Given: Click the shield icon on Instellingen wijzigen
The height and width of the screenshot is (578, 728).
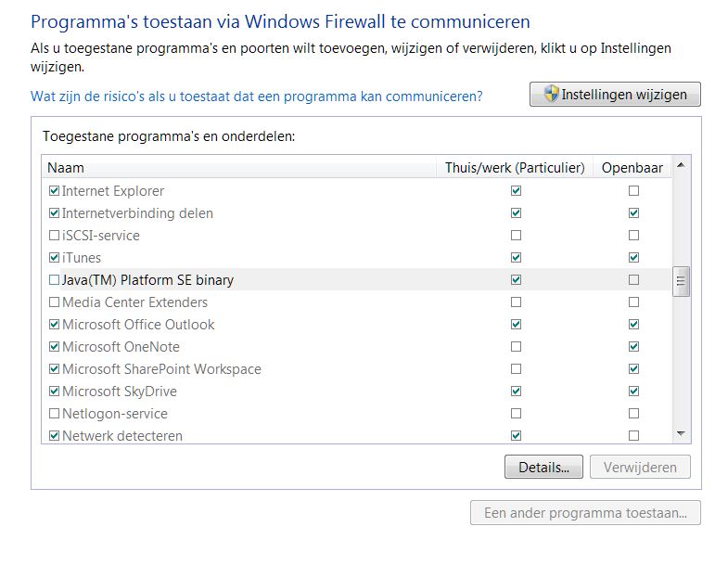Looking at the screenshot, I should [551, 95].
